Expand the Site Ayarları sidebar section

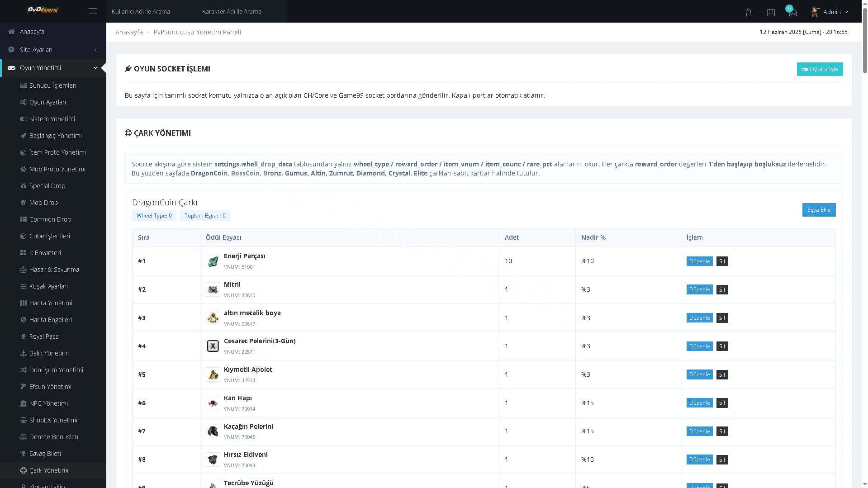pyautogui.click(x=53, y=50)
